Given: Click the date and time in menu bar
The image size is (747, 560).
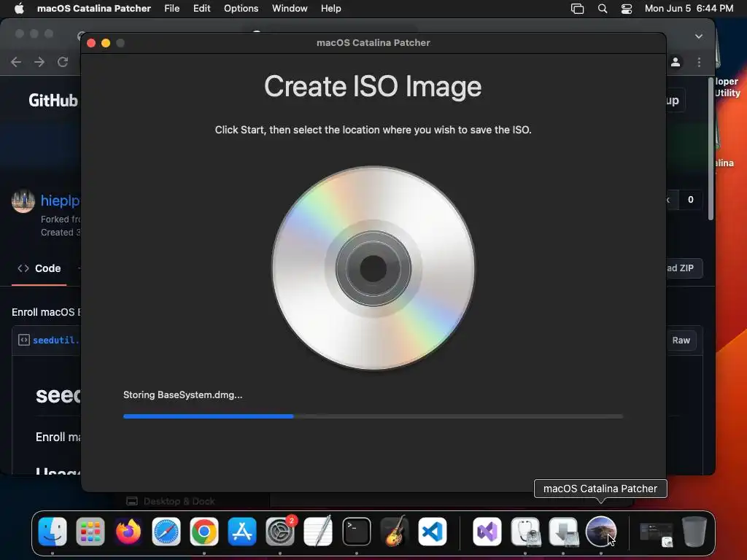Looking at the screenshot, I should pos(689,8).
